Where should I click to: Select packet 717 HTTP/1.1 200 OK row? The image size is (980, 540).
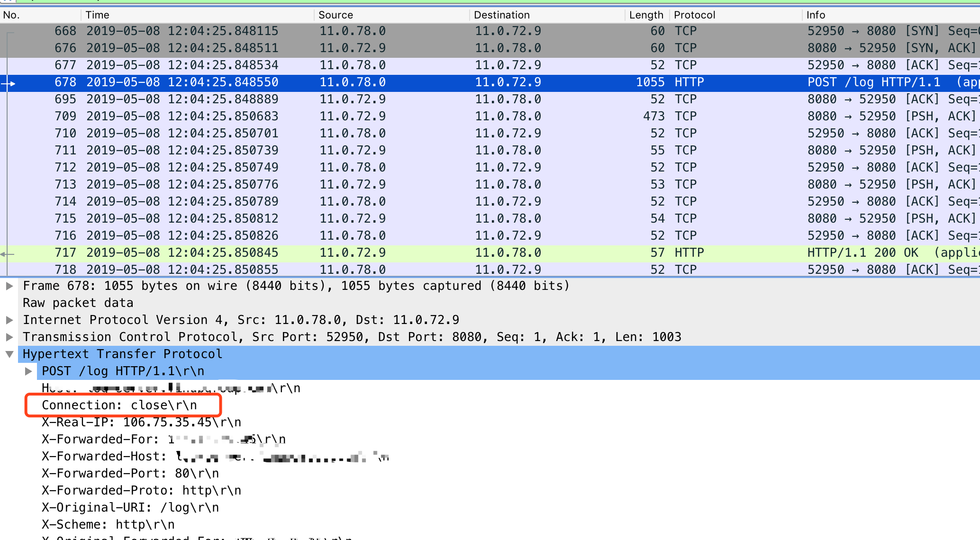click(x=490, y=253)
